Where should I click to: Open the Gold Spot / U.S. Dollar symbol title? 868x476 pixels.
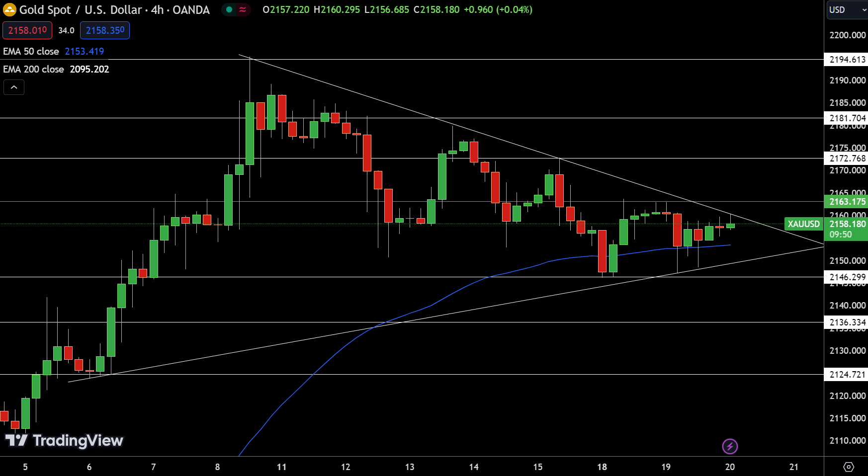(x=114, y=10)
